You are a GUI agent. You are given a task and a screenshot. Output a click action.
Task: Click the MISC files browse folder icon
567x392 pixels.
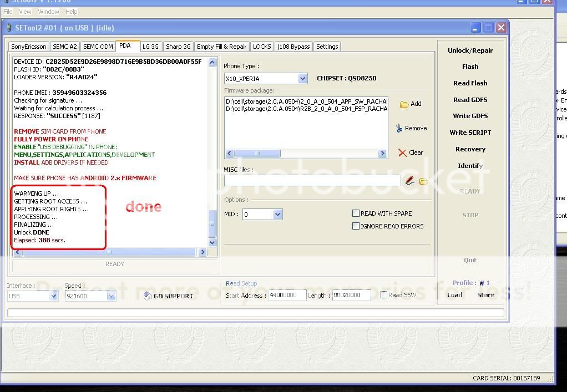click(423, 181)
